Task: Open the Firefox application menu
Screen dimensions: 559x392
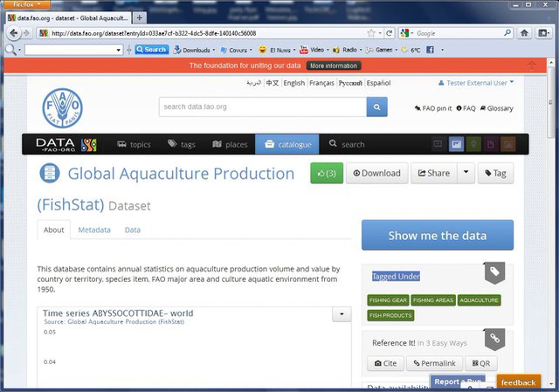Action: click(27, 4)
